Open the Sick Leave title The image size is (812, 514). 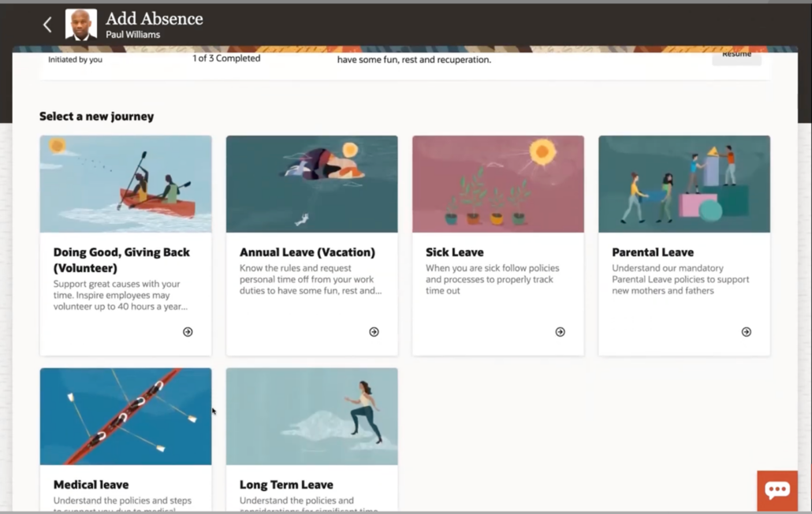tap(455, 252)
